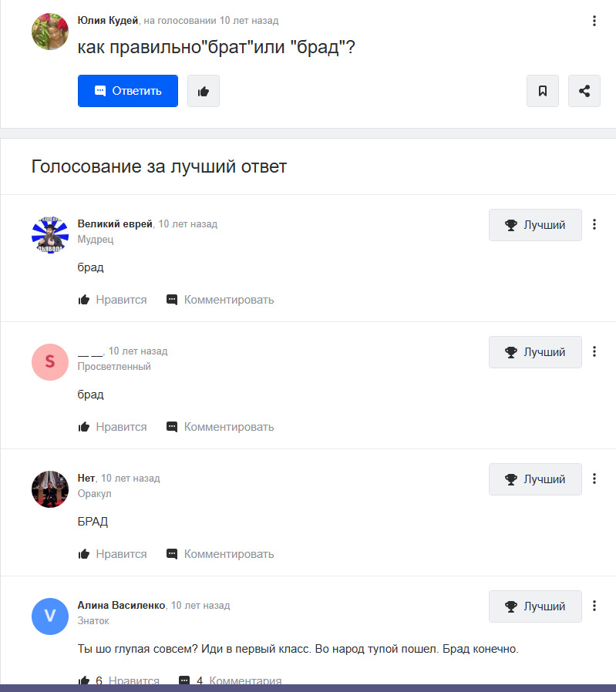Open options menu for Великий еврей's answer
The image size is (616, 692).
(x=594, y=224)
